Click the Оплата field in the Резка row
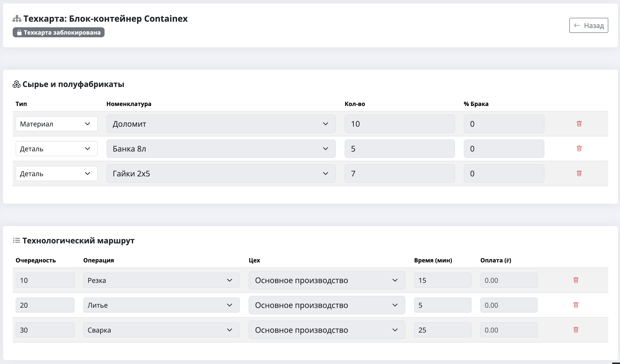 [x=509, y=280]
